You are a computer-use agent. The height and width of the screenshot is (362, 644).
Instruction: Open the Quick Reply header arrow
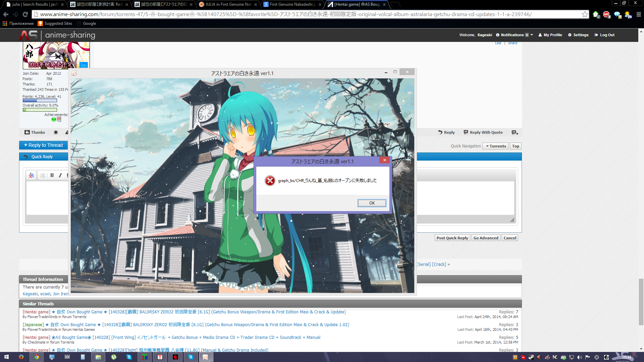tap(26, 157)
